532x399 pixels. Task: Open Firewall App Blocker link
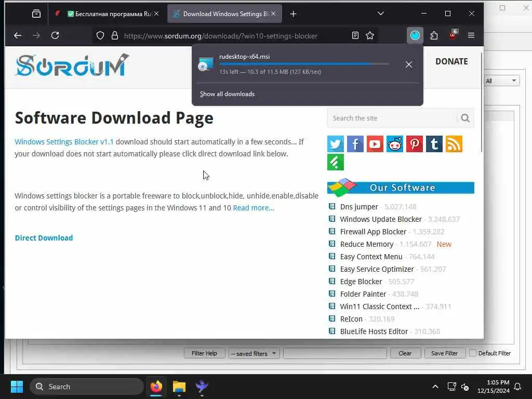pos(373,232)
